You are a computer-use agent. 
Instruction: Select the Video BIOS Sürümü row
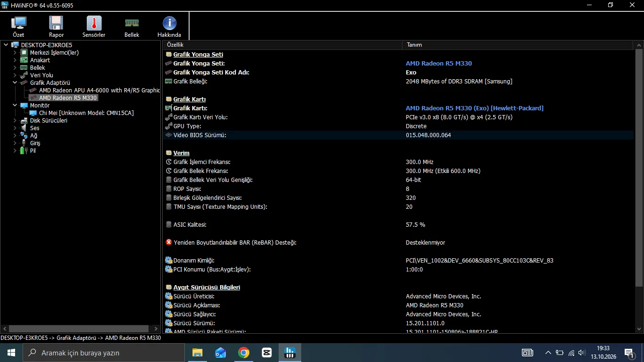[x=399, y=135]
